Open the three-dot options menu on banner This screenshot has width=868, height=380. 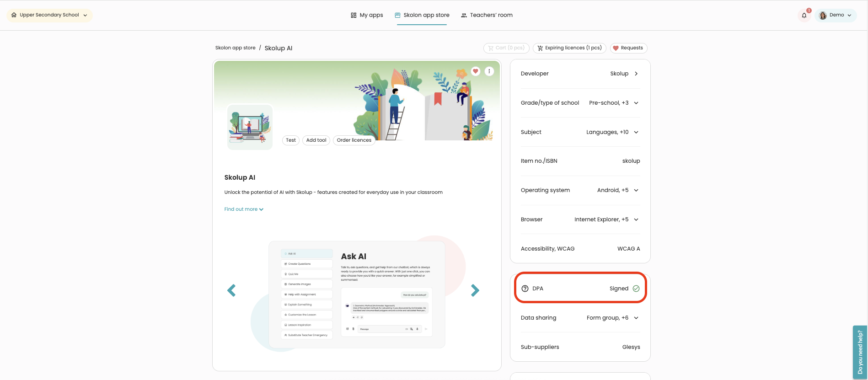pyautogui.click(x=489, y=71)
